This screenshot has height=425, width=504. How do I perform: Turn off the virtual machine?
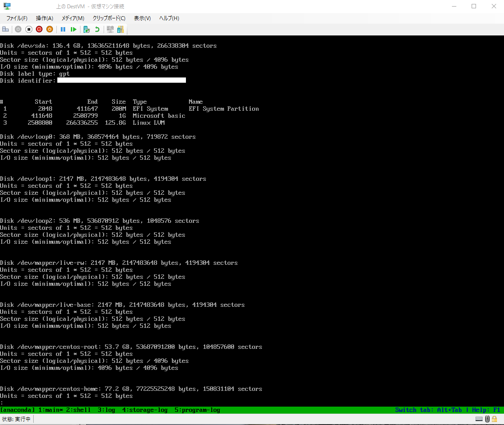(x=28, y=29)
